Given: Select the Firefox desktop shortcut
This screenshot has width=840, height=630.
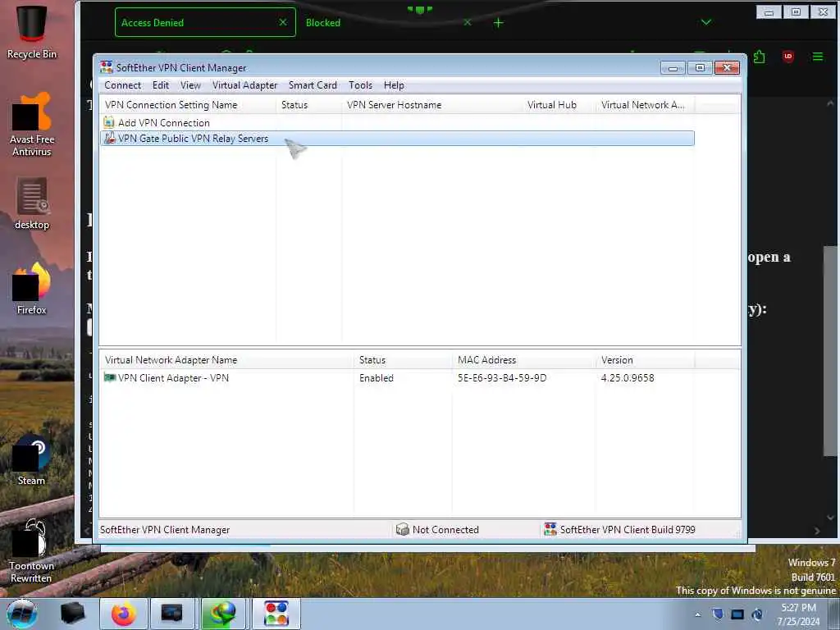Looking at the screenshot, I should [32, 289].
